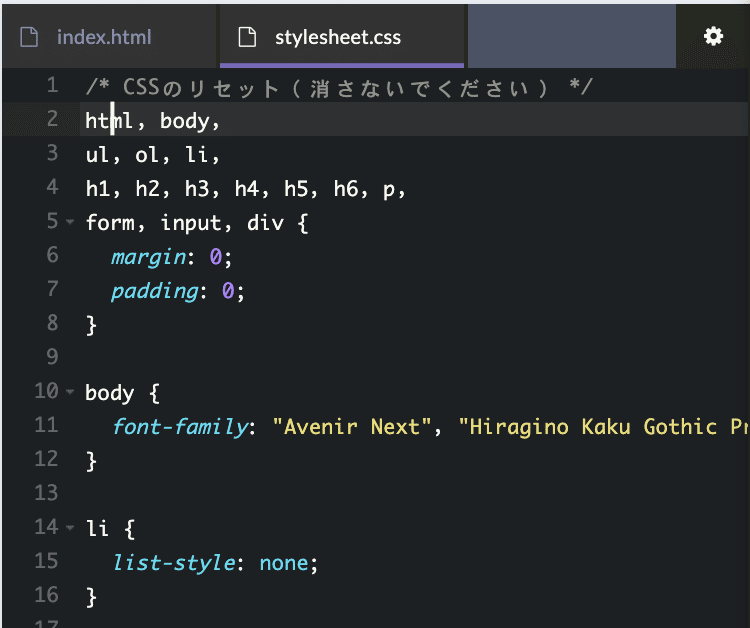Screen dimensions: 750x628
Task: Click the closing brace on line 12
Action: [x=91, y=462]
